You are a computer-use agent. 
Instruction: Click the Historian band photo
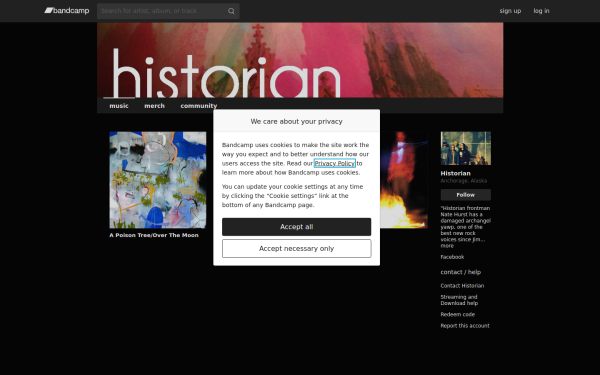tap(466, 148)
